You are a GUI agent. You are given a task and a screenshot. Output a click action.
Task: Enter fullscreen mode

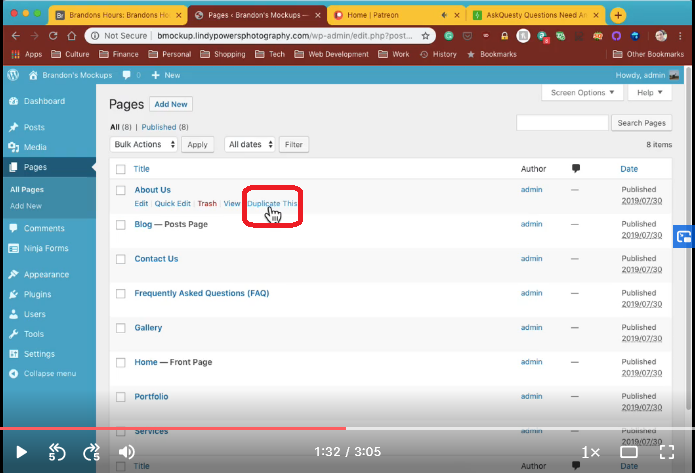click(667, 452)
